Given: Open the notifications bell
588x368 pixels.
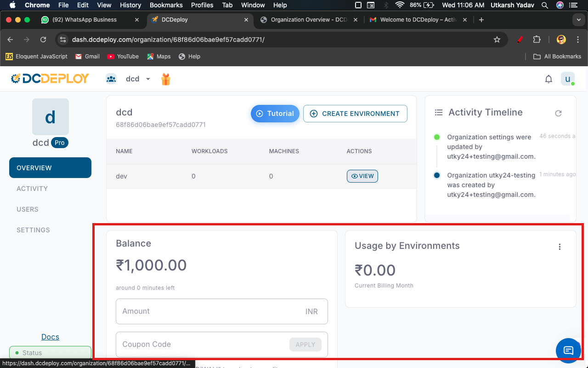Looking at the screenshot, I should pyautogui.click(x=548, y=79).
